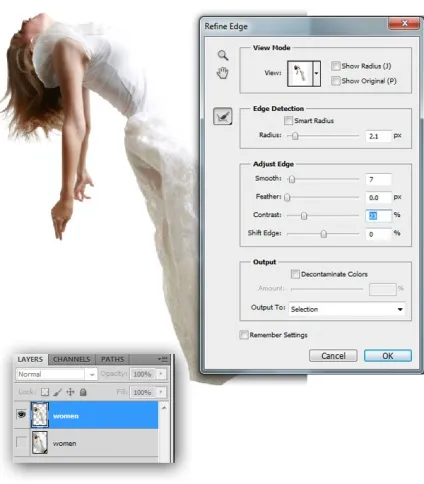Hide the top women layer with eye icon
The height and width of the screenshot is (484, 424).
22,414
